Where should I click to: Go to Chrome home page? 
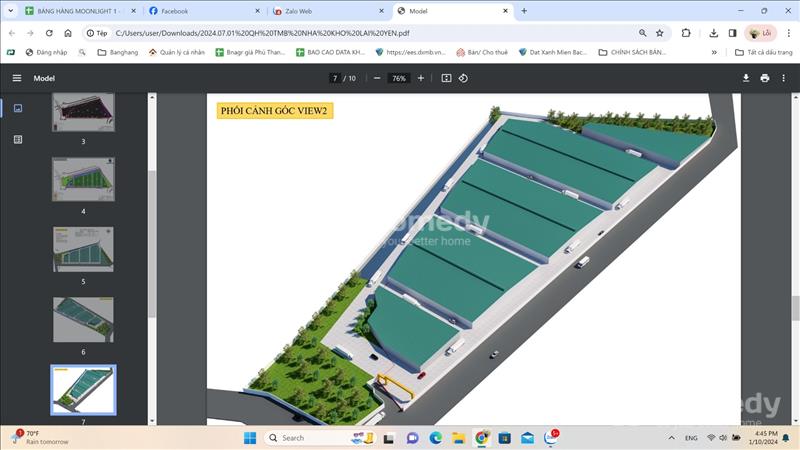68,33
